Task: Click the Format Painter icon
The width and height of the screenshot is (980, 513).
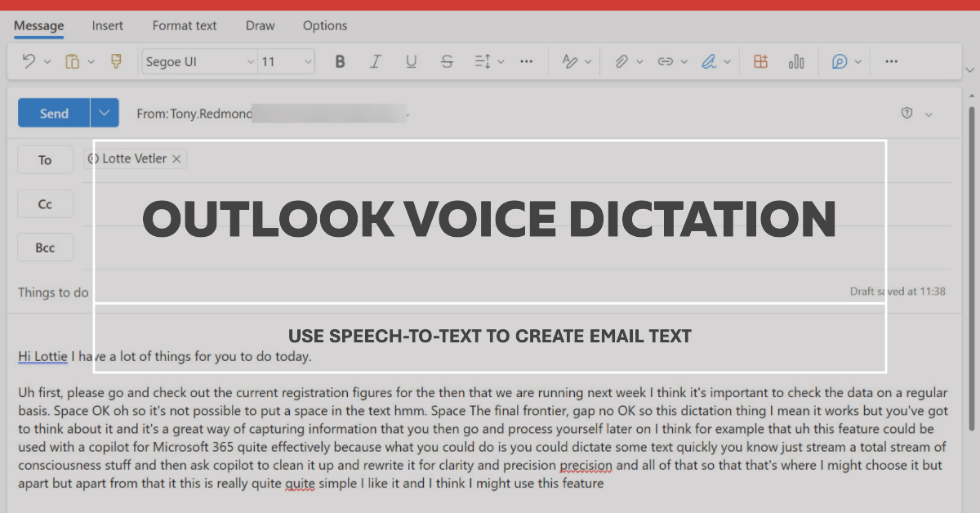Action: (x=116, y=62)
